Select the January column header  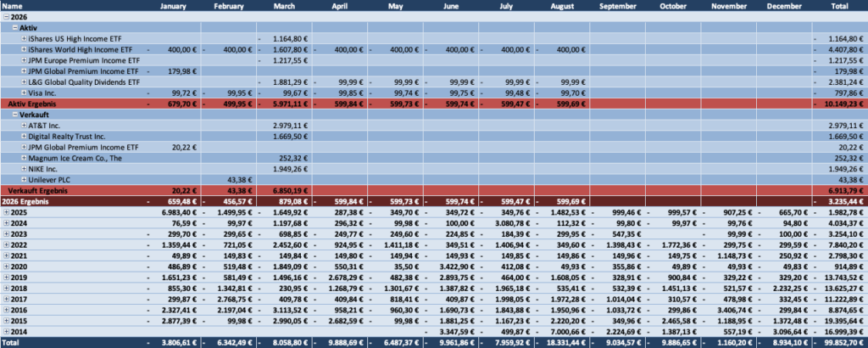173,6
